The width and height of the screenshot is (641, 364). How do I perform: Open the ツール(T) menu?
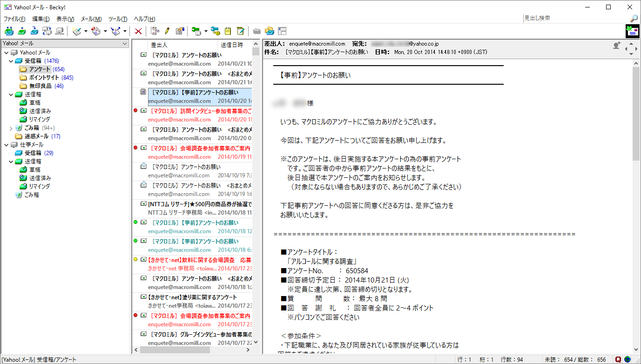tap(118, 19)
